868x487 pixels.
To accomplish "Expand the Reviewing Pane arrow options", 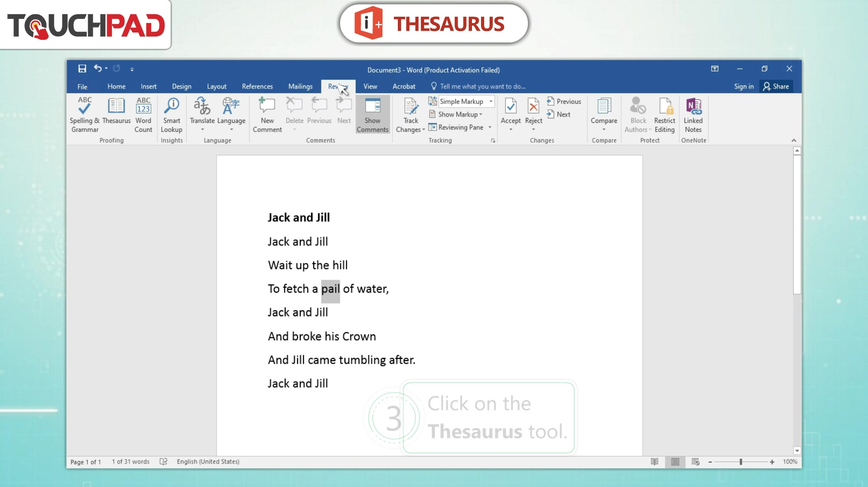I will click(490, 127).
